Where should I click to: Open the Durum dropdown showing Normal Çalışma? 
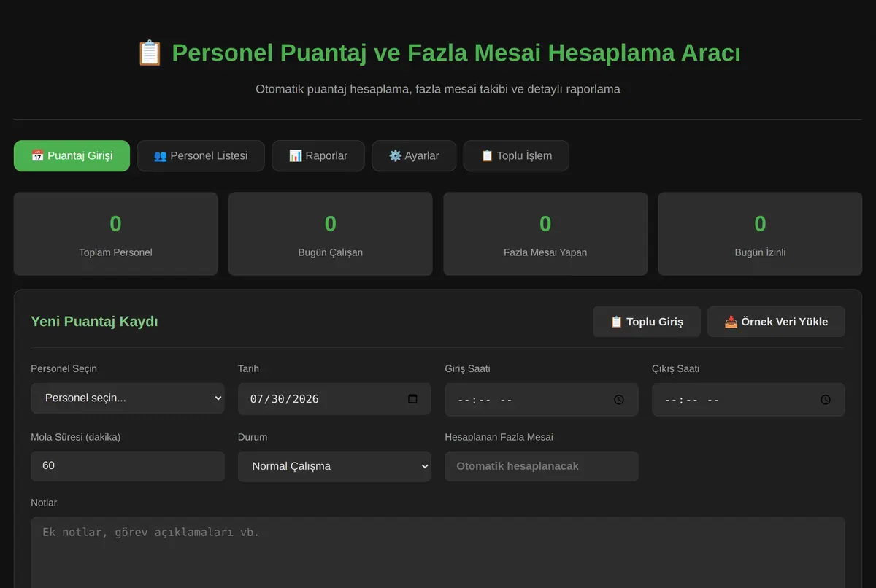(x=334, y=466)
